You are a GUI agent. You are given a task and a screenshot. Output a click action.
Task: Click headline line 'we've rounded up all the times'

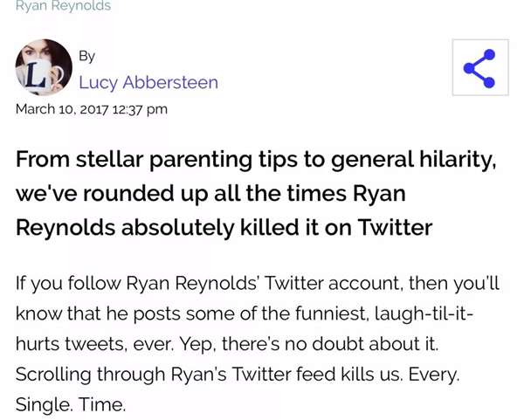click(x=210, y=194)
